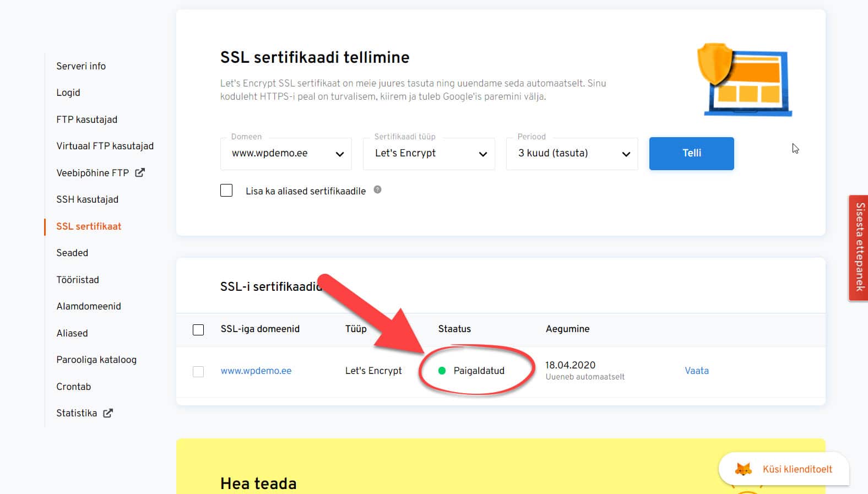Click the Staatus column header
Screen dimensions: 868x494
click(454, 329)
